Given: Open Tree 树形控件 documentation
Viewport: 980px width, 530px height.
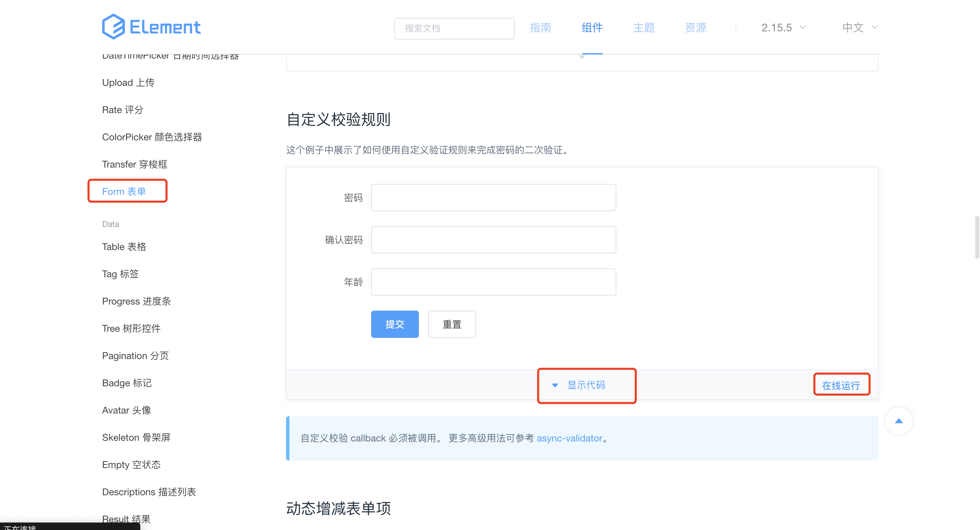Looking at the screenshot, I should pos(131,328).
